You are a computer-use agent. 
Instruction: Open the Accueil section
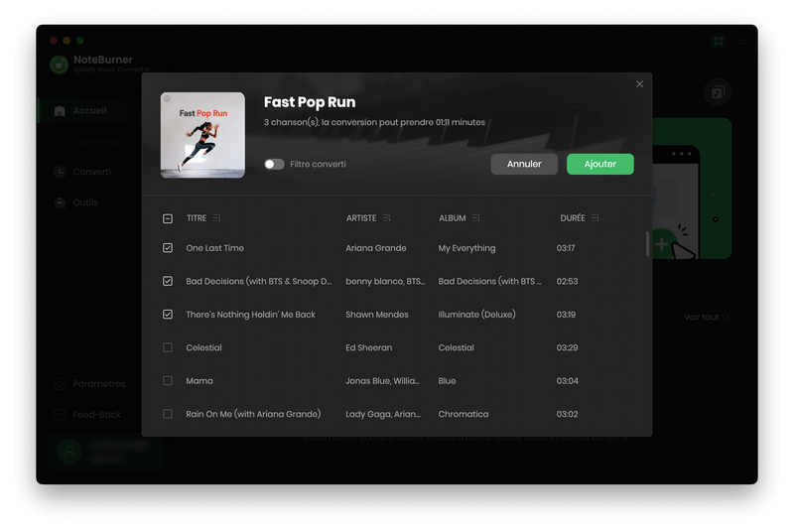(89, 111)
